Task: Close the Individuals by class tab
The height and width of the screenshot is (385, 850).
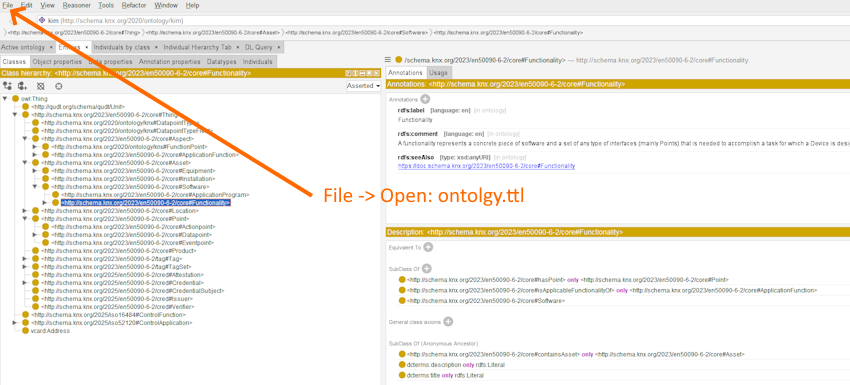Action: (156, 48)
